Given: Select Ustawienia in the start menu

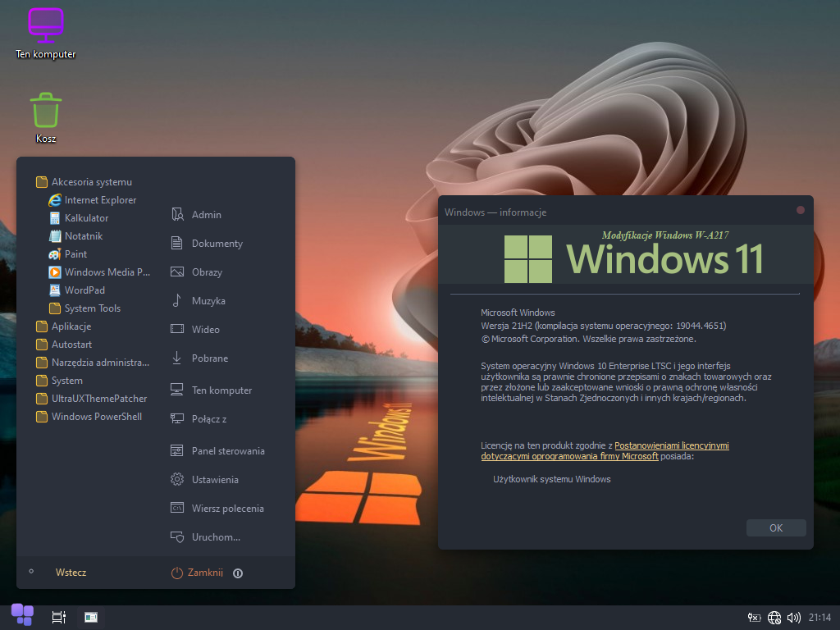Looking at the screenshot, I should coord(214,480).
